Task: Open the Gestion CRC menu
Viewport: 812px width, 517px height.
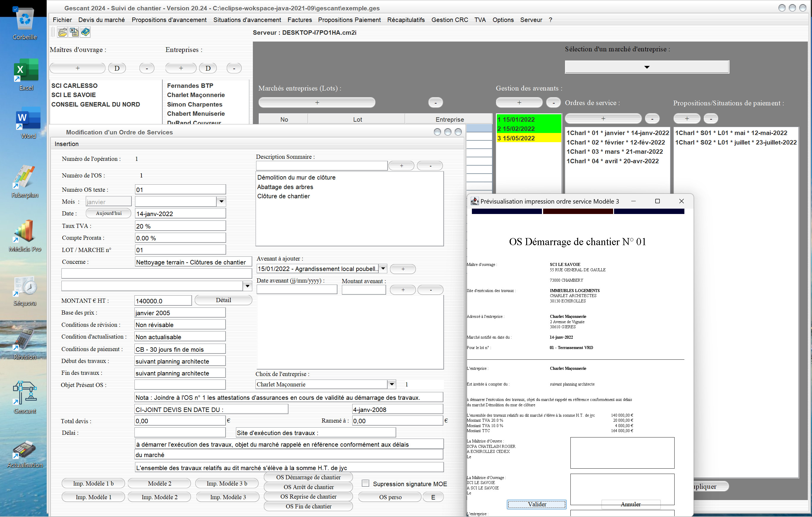Action: (x=450, y=20)
